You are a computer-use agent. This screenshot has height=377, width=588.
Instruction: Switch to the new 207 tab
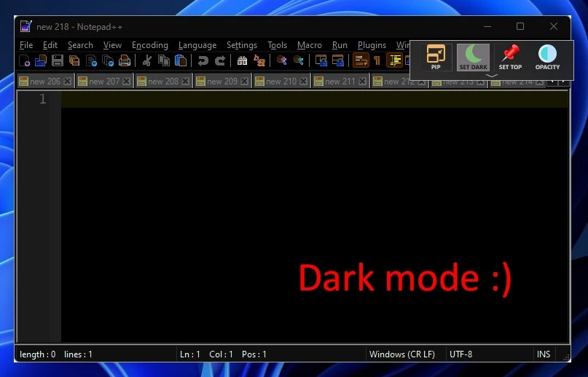pyautogui.click(x=104, y=82)
